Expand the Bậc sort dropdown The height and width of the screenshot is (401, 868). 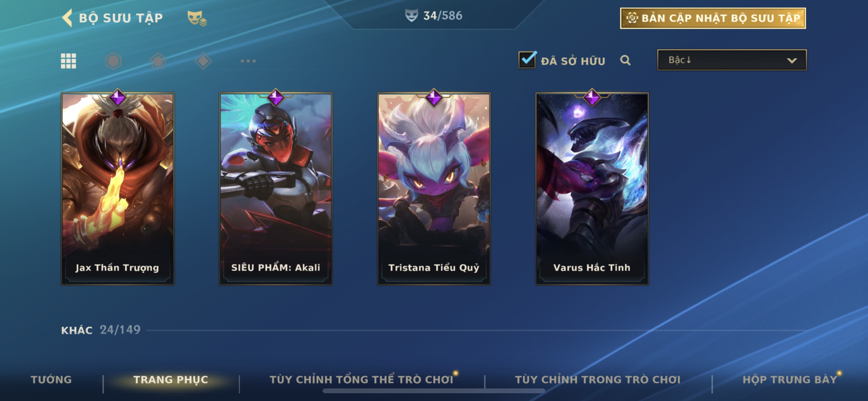[732, 60]
